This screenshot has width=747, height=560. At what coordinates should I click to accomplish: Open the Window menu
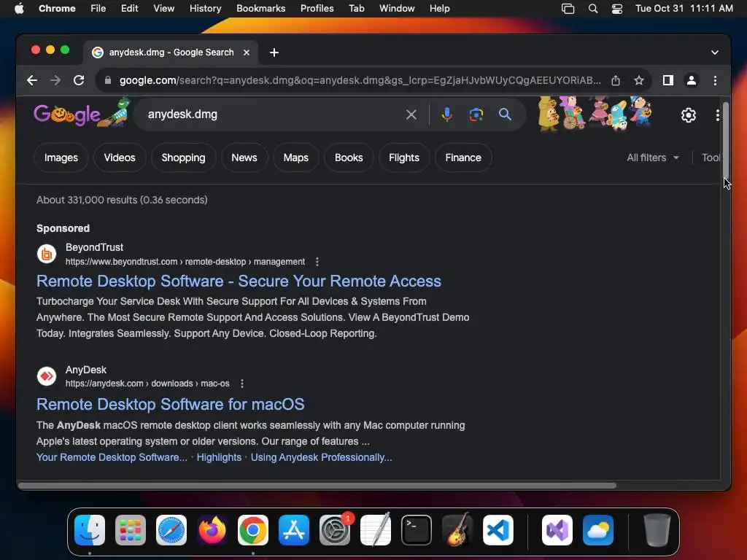(397, 9)
